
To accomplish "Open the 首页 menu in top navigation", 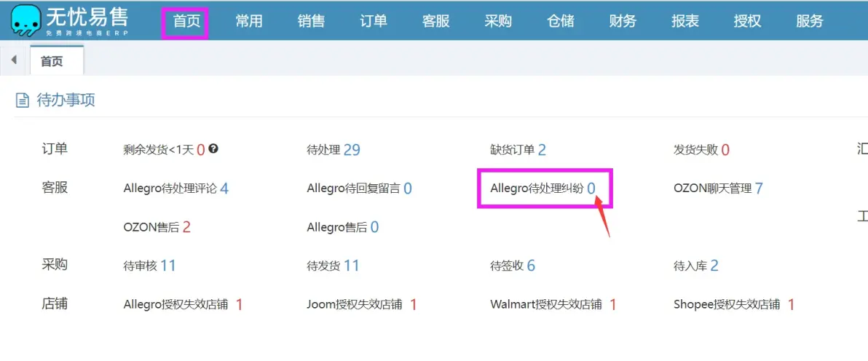I will pyautogui.click(x=186, y=22).
